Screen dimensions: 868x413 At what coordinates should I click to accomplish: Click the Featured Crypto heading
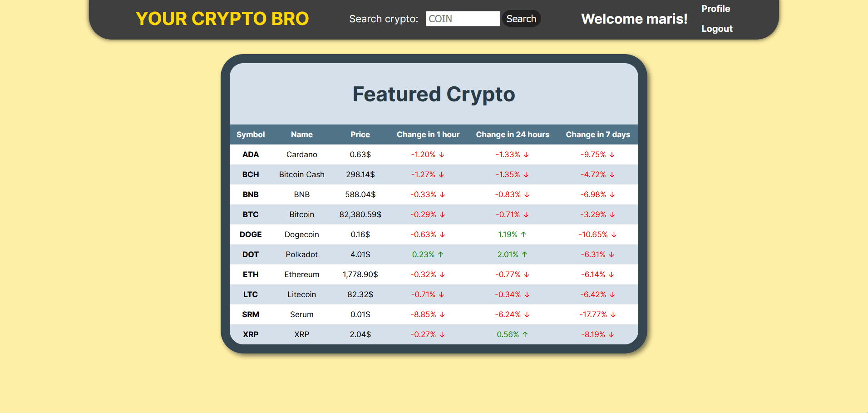tap(433, 95)
